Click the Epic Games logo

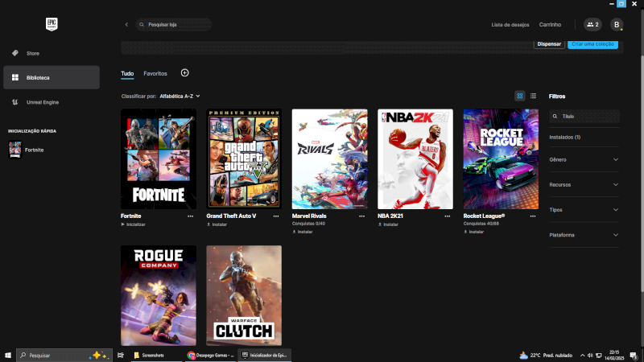[52, 25]
